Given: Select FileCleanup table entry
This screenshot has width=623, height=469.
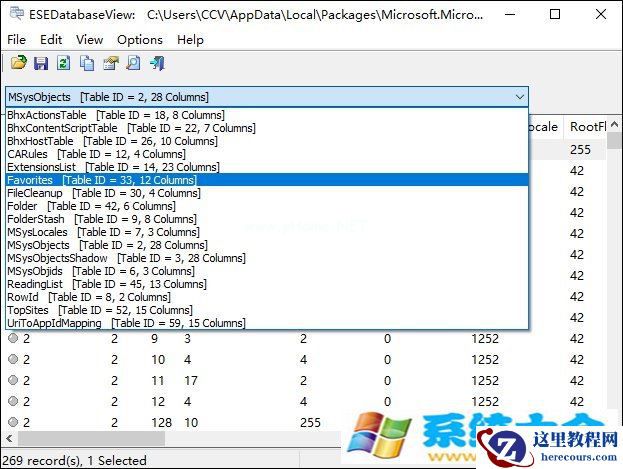Looking at the screenshot, I should (267, 193).
